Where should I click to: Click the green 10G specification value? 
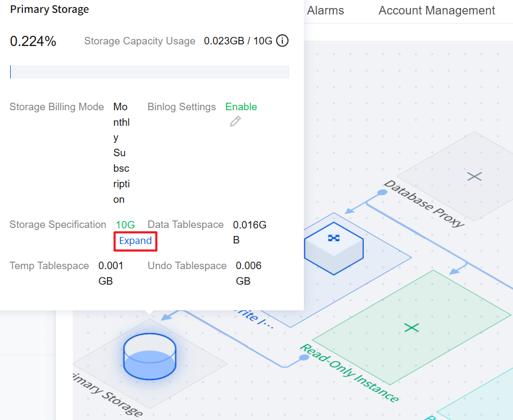click(125, 225)
